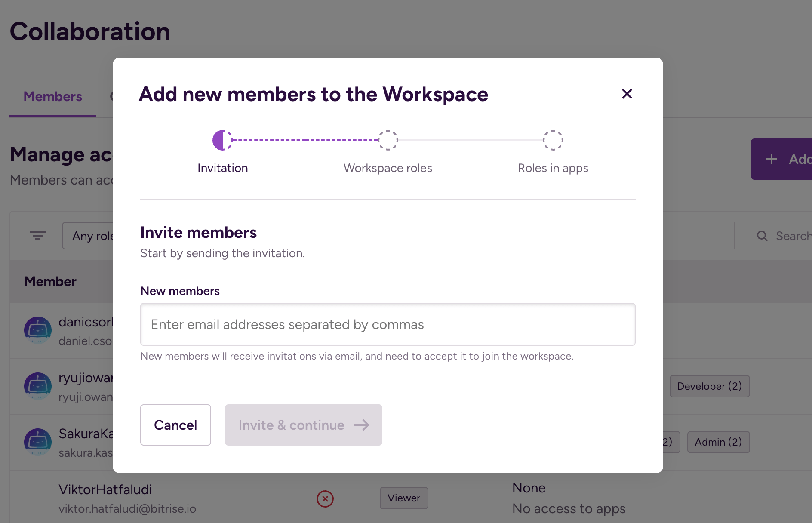Expand Developer (2) role details for ryujiowan
812x523 pixels.
coord(709,386)
